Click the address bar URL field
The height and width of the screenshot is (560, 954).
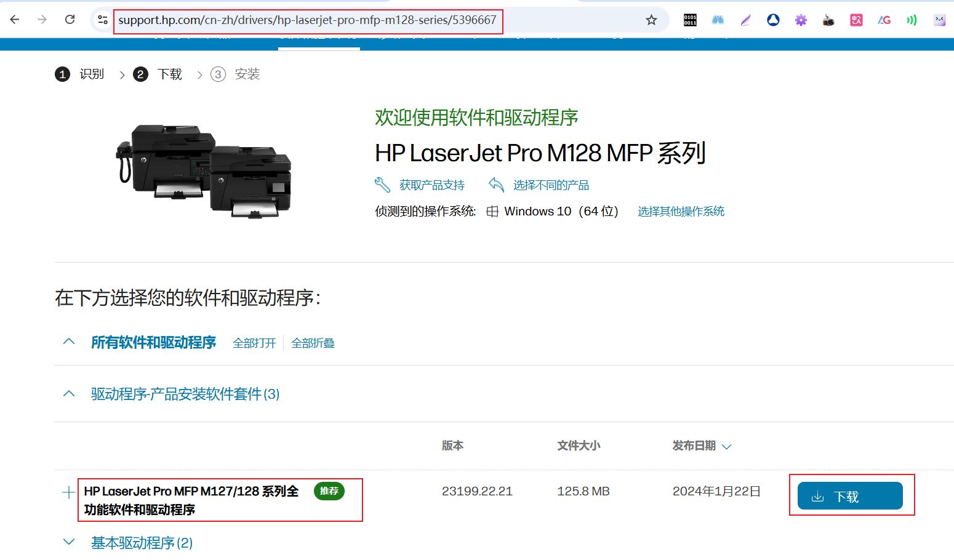tap(307, 20)
